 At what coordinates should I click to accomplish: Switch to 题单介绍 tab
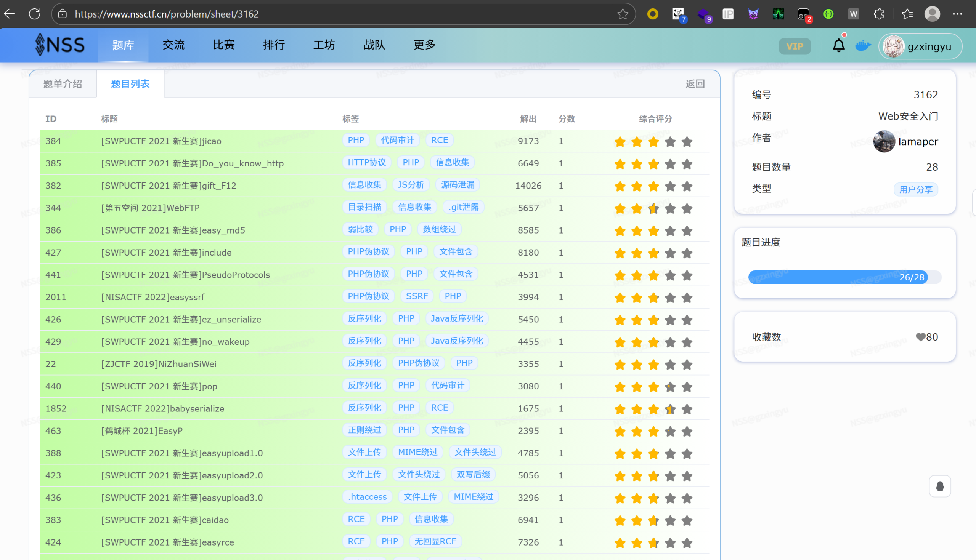point(63,84)
